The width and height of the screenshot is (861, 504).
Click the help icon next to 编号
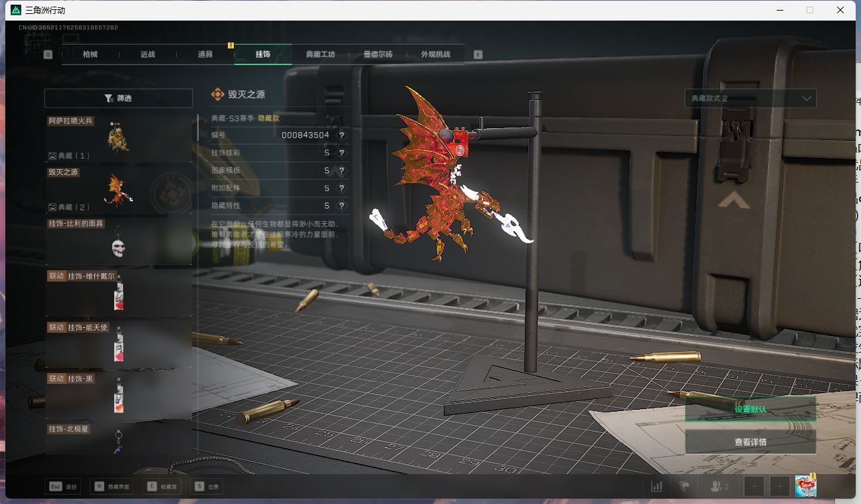tap(341, 135)
